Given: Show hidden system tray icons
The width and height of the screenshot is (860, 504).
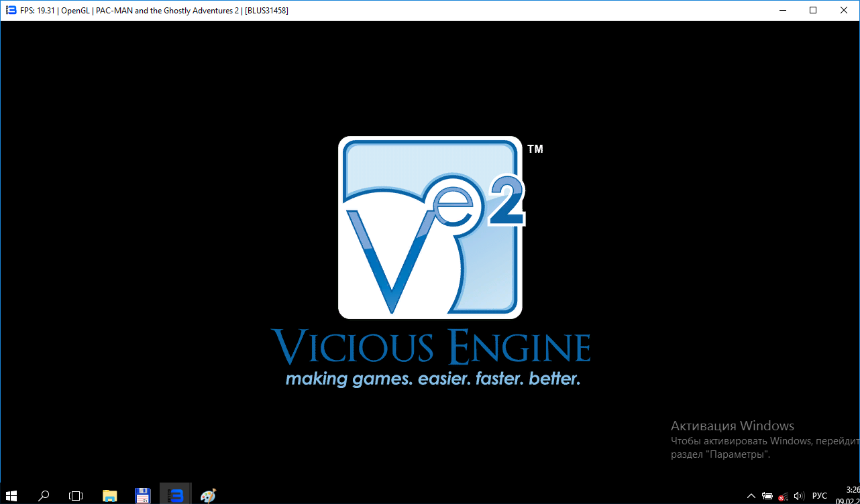Looking at the screenshot, I should pyautogui.click(x=751, y=496).
